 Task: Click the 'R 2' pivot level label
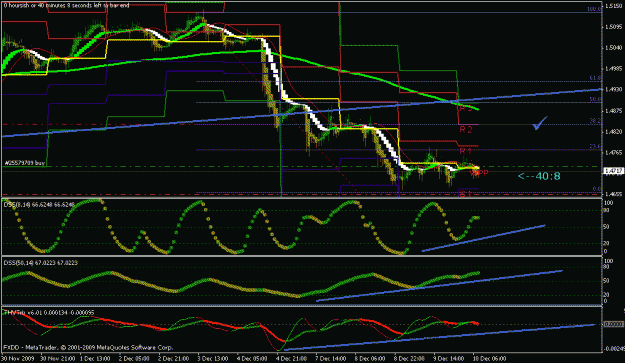click(466, 130)
